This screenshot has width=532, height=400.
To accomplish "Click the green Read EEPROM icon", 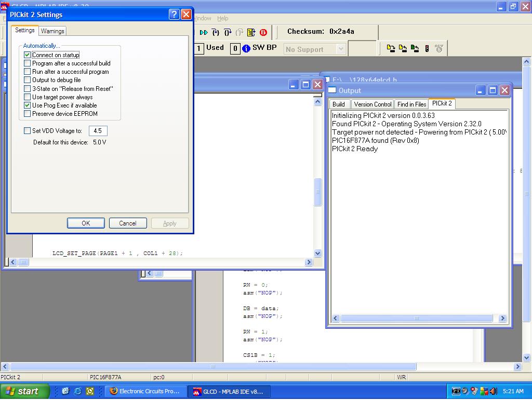I will (x=415, y=48).
